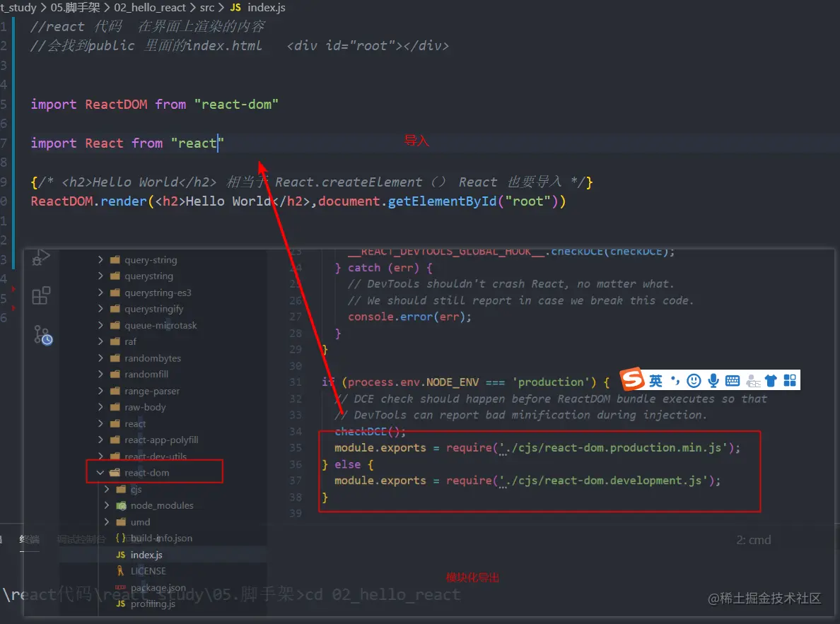The width and height of the screenshot is (840, 624).
Task: Open the Sogou toolbox grid icon
Action: click(790, 381)
